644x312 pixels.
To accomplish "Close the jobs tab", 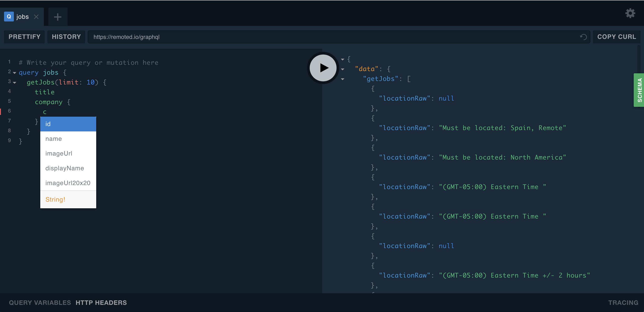I will [x=36, y=17].
